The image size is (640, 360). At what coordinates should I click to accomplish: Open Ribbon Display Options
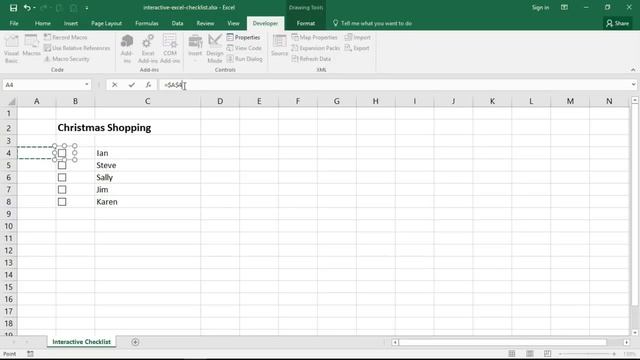tap(564, 7)
